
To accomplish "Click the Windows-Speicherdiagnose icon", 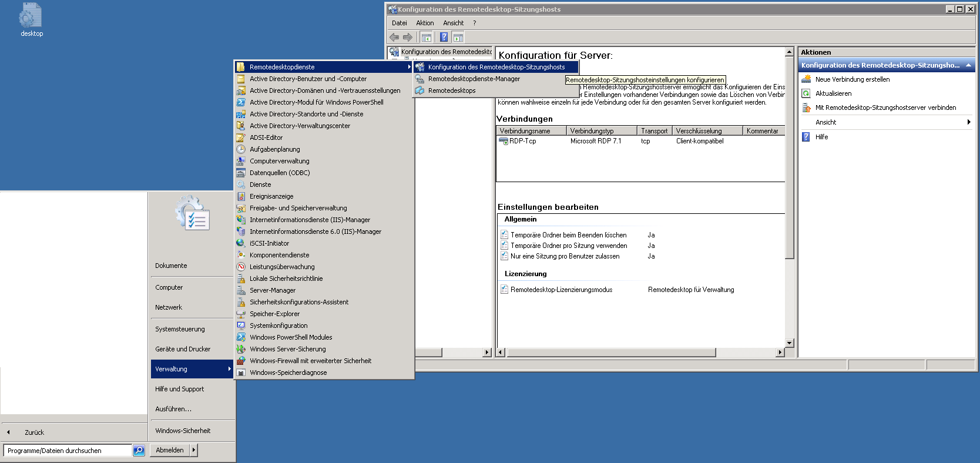I will tap(241, 373).
